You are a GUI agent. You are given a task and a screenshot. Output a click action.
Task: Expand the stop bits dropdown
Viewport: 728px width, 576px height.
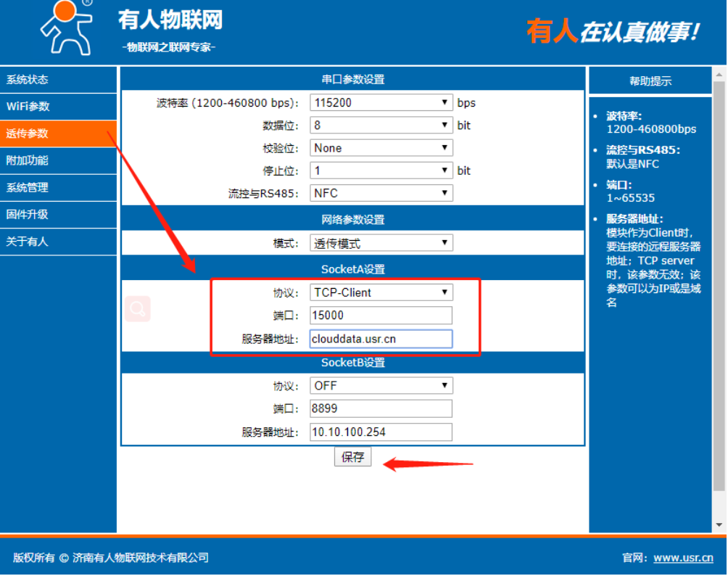click(381, 170)
